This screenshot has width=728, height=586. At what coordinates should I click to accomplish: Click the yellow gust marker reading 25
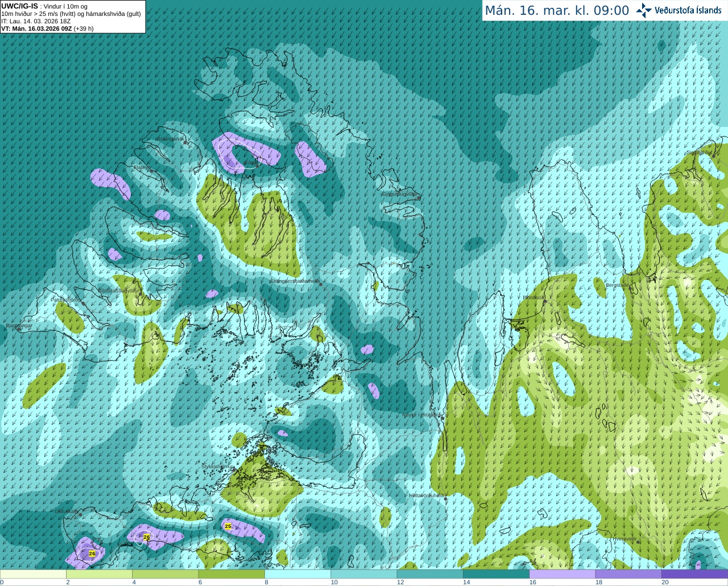click(x=228, y=526)
